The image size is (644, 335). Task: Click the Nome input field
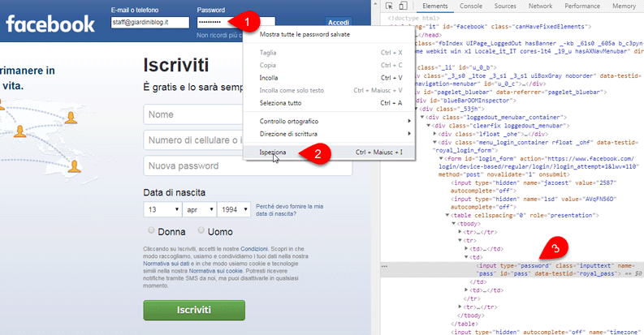click(193, 114)
